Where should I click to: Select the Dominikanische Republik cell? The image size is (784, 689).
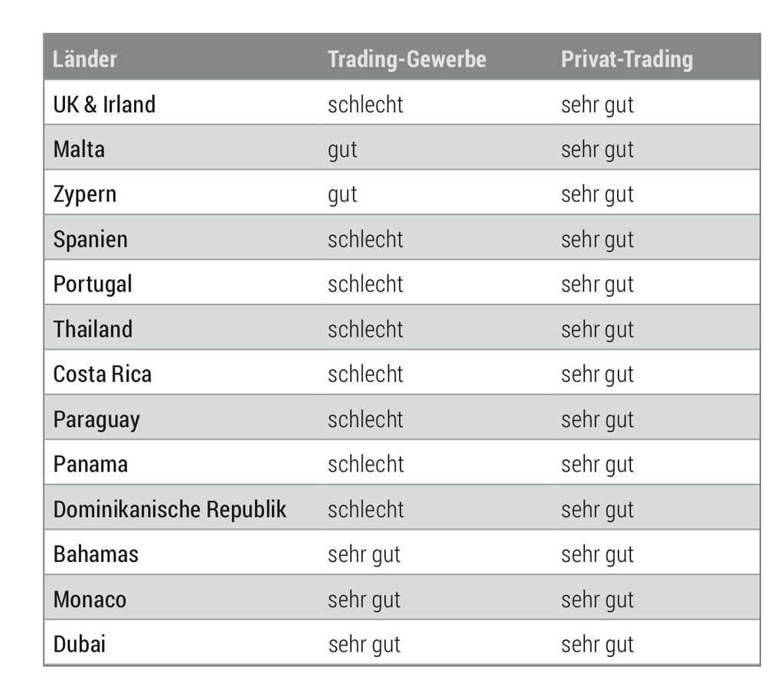click(169, 509)
